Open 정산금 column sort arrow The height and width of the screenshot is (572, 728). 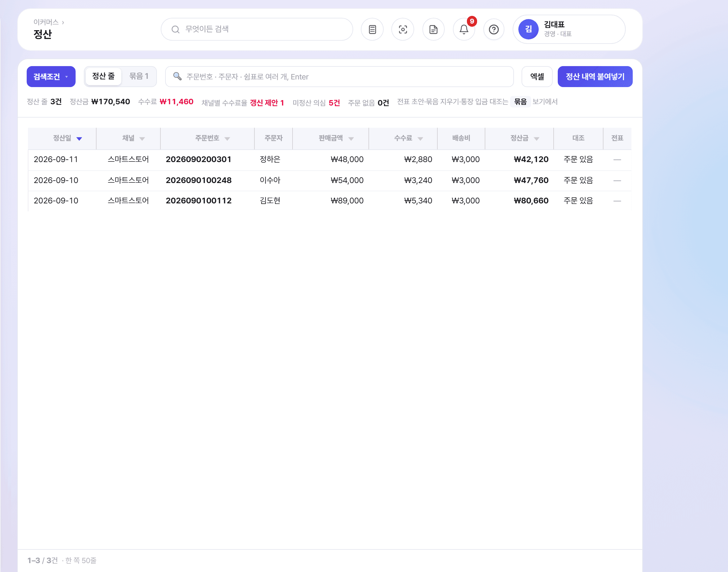point(536,139)
